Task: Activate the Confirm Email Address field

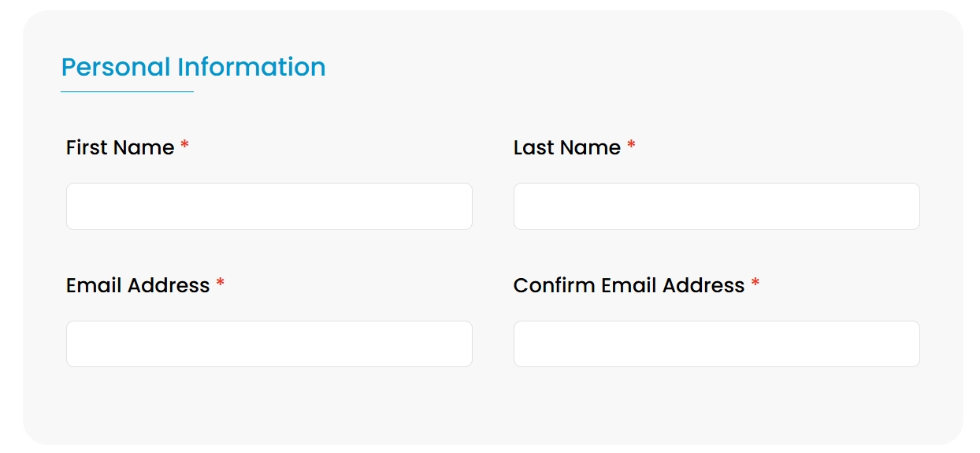Action: tap(717, 343)
